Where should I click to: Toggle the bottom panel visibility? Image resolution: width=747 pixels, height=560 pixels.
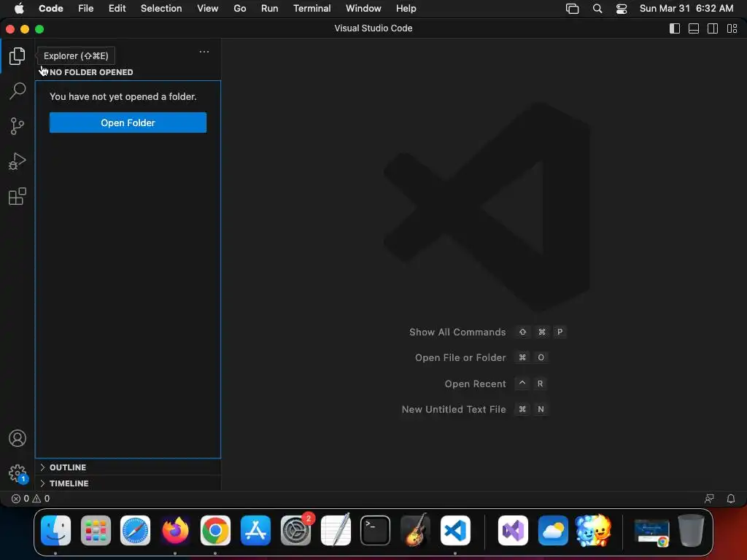tap(694, 28)
